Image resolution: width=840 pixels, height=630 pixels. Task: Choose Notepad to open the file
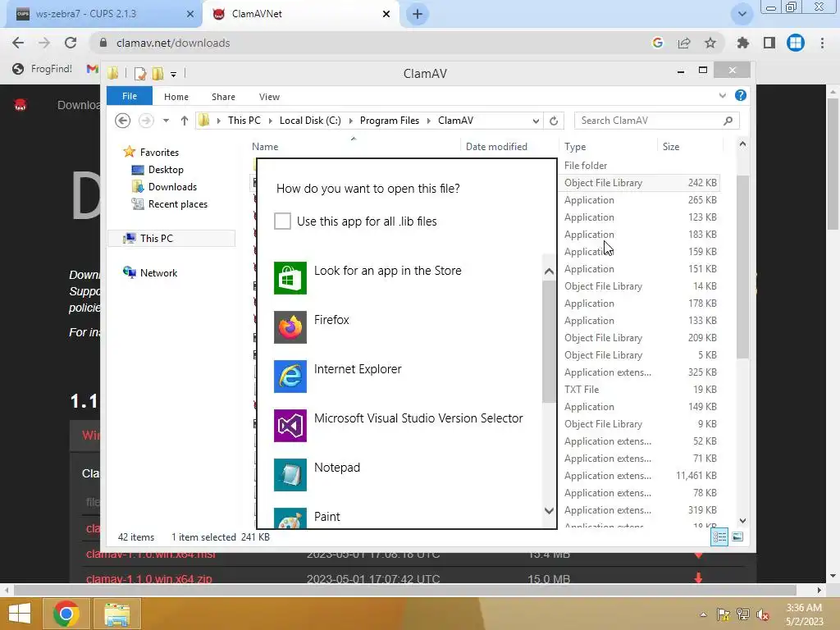click(x=406, y=475)
